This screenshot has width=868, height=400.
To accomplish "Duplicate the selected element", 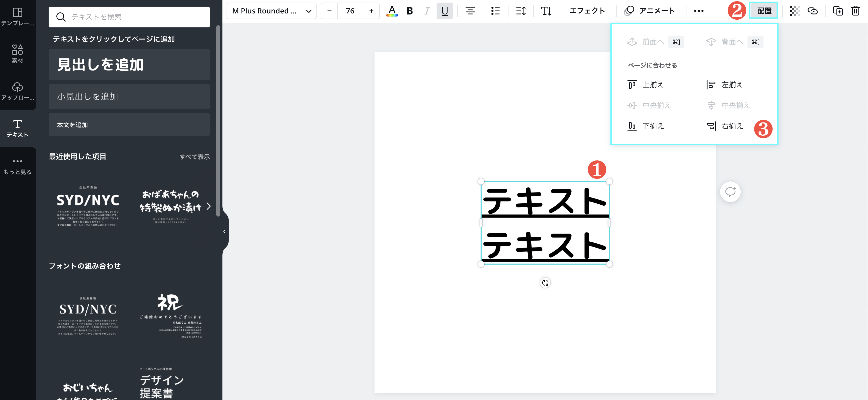I will pos(838,11).
